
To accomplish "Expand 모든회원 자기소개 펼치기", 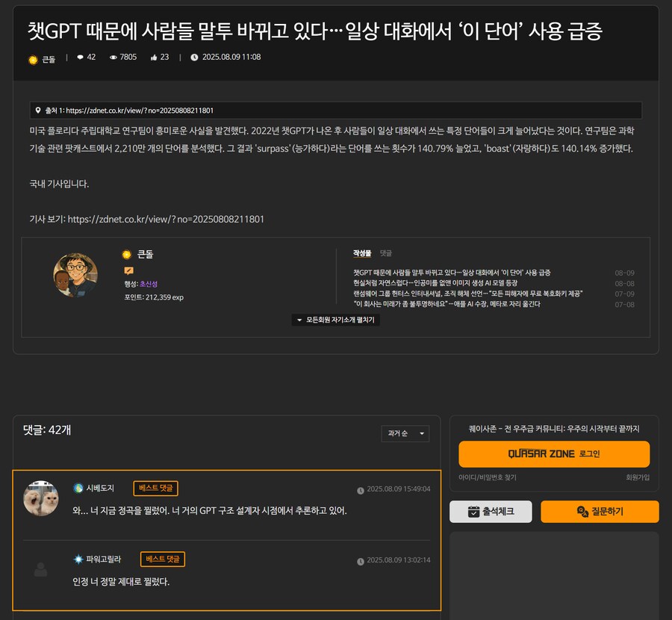I will point(335,320).
